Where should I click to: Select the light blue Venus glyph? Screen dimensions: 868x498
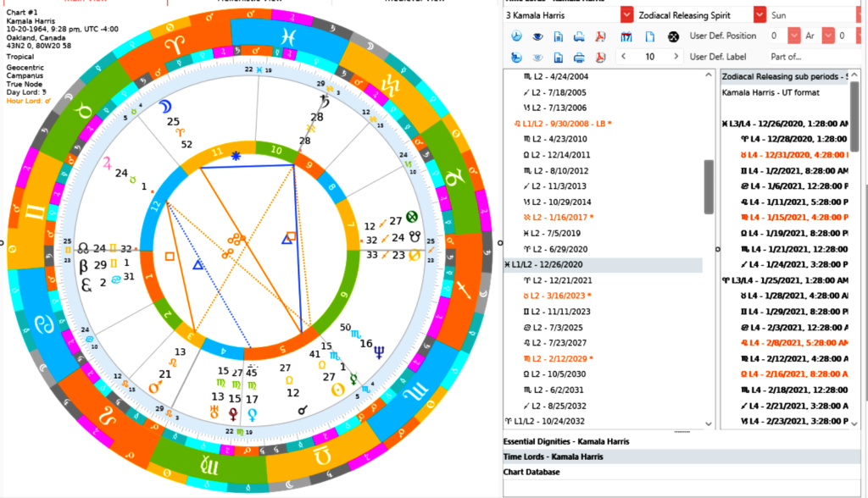coord(253,415)
